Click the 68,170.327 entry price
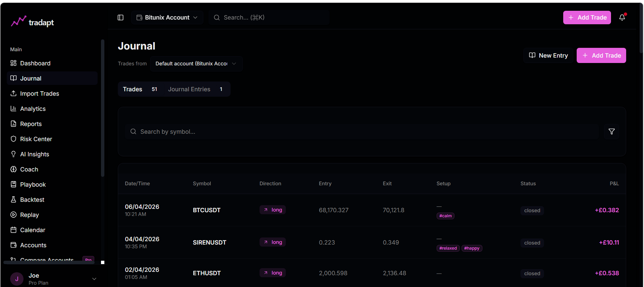The image size is (644, 287). pyautogui.click(x=334, y=210)
